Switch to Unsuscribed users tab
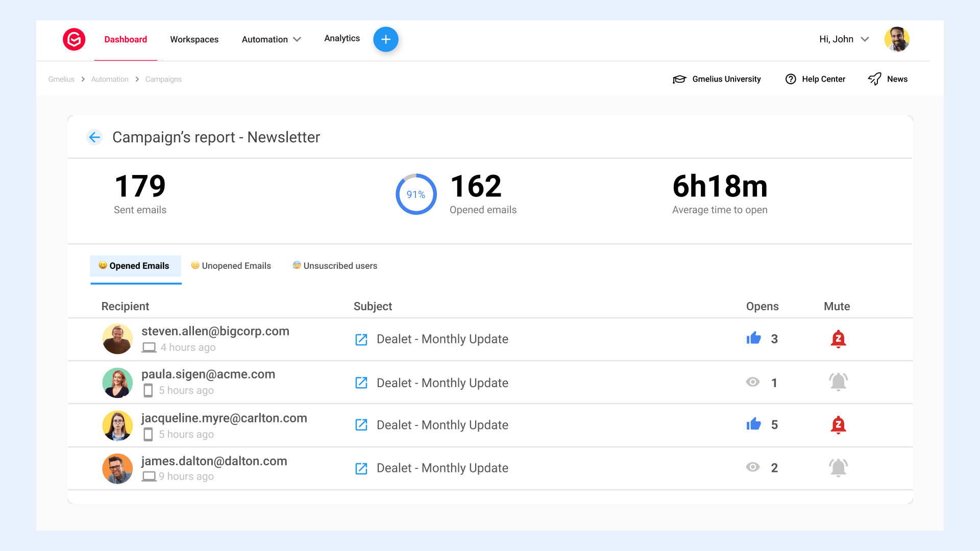980x551 pixels. tap(335, 266)
